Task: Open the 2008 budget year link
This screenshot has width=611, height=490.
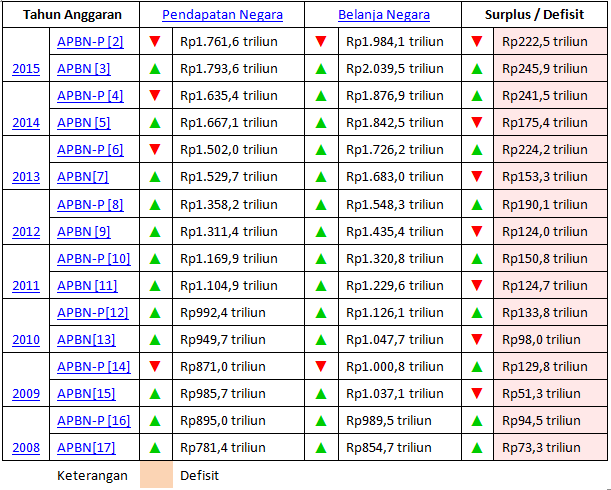Action: point(26,447)
